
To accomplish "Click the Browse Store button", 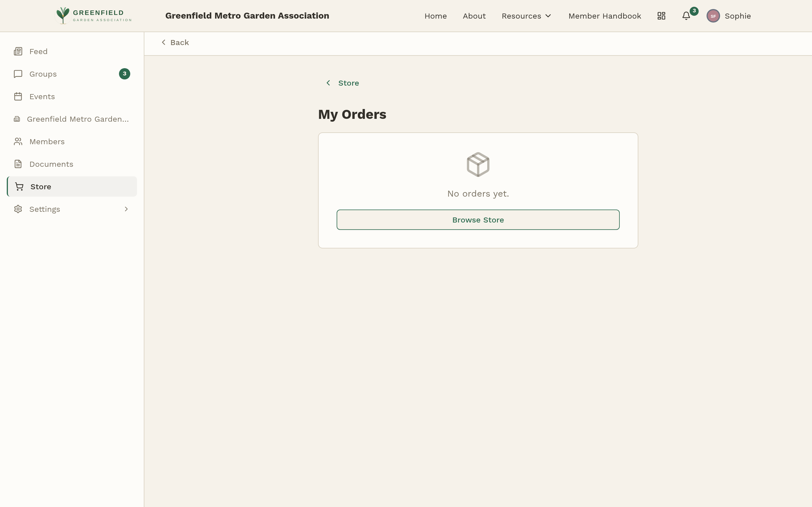I will (478, 220).
